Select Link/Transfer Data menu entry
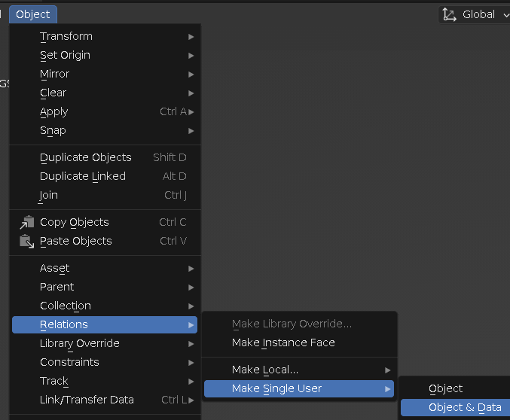 87,400
